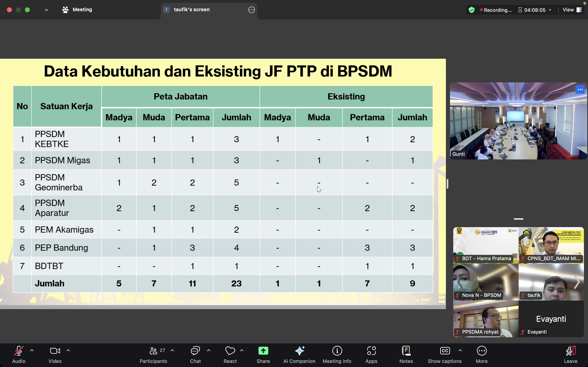Click the Meeting info icon

coord(337,351)
